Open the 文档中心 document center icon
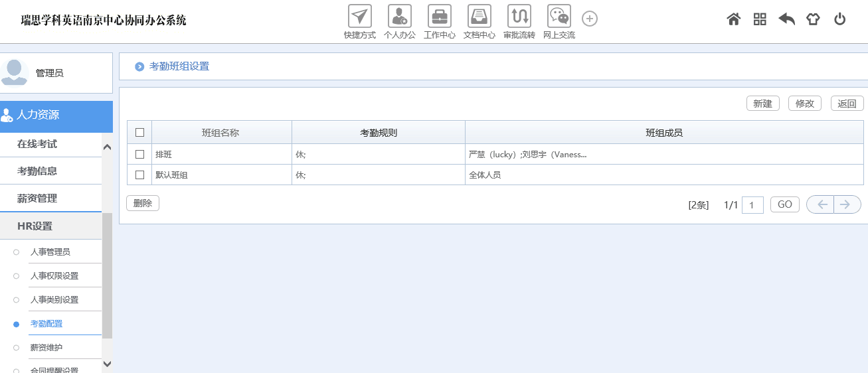 pyautogui.click(x=479, y=17)
